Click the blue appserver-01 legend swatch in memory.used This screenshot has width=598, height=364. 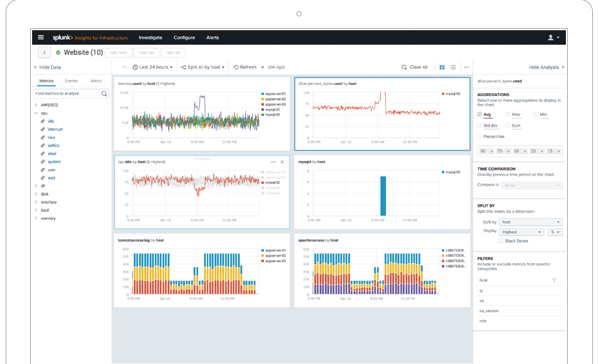click(262, 94)
